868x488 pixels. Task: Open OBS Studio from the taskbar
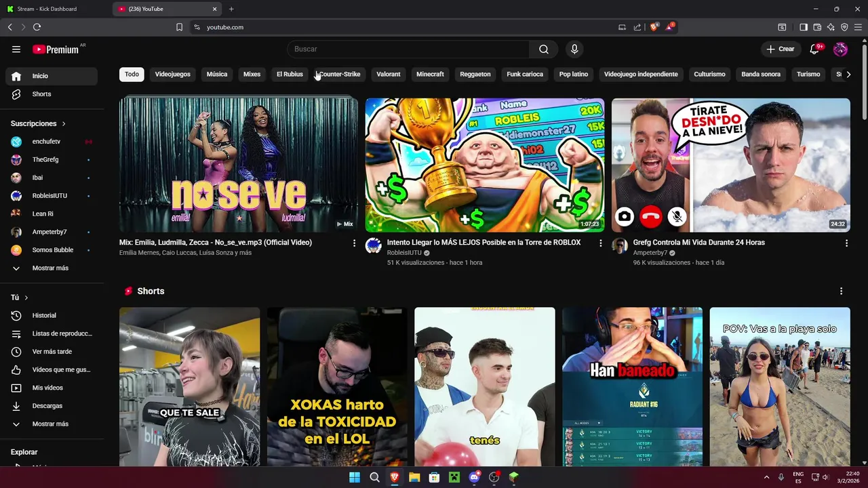[494, 477]
